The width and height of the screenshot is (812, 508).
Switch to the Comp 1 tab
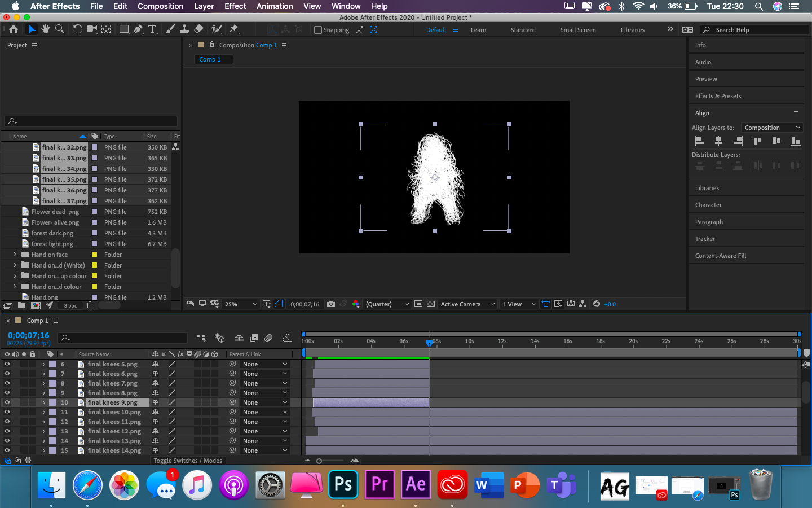click(x=213, y=59)
